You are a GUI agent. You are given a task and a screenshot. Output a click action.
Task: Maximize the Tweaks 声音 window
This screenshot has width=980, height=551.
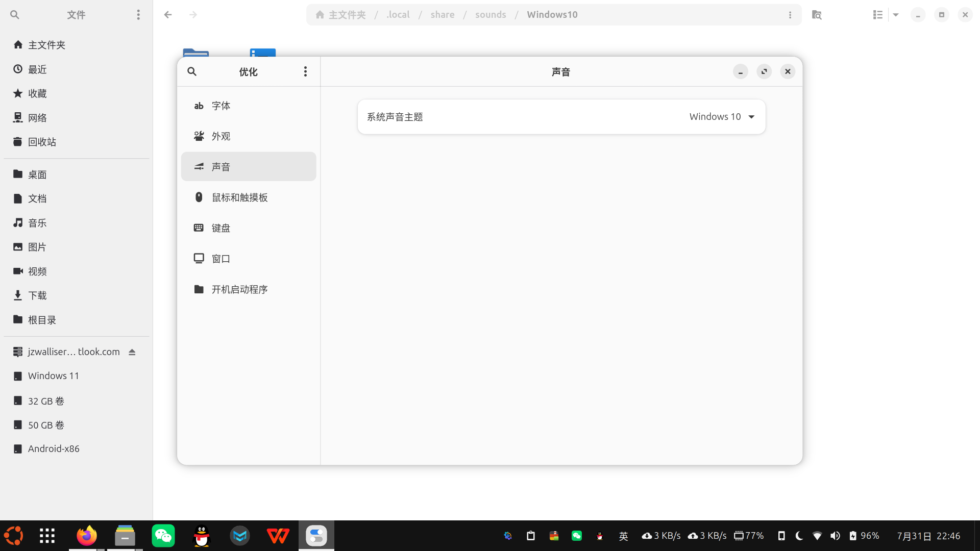[764, 71]
